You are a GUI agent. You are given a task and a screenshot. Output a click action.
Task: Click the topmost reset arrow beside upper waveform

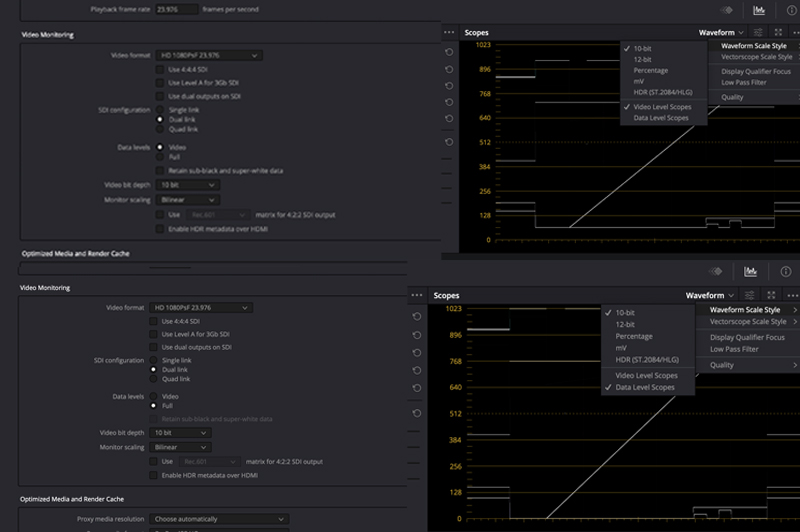pyautogui.click(x=449, y=52)
